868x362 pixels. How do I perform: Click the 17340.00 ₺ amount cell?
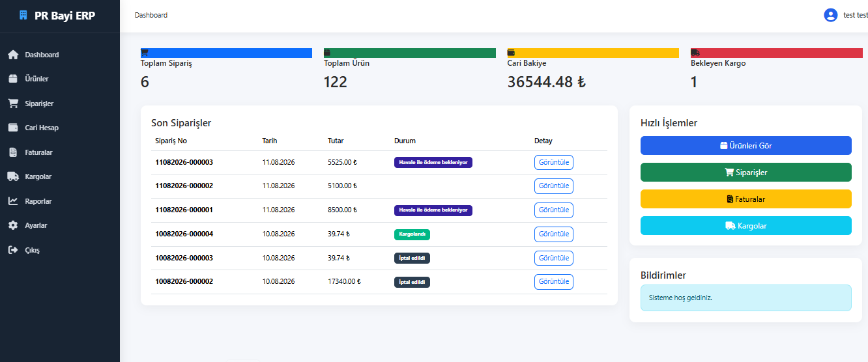pyautogui.click(x=344, y=281)
